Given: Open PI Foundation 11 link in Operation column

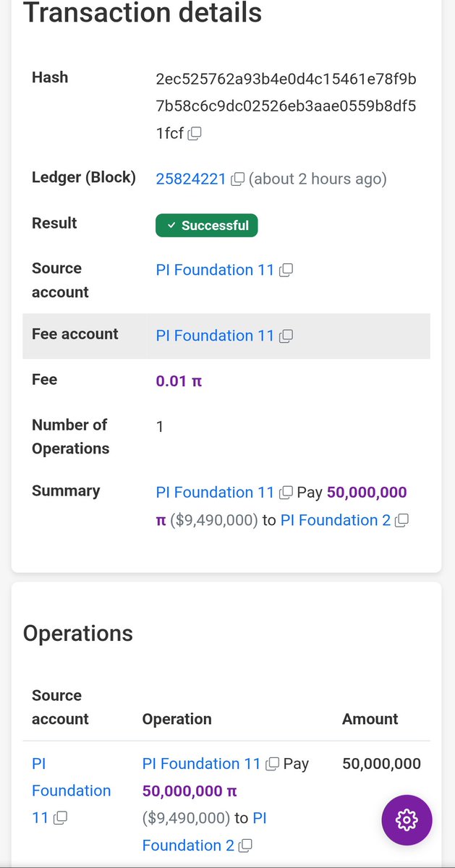Looking at the screenshot, I should [201, 764].
